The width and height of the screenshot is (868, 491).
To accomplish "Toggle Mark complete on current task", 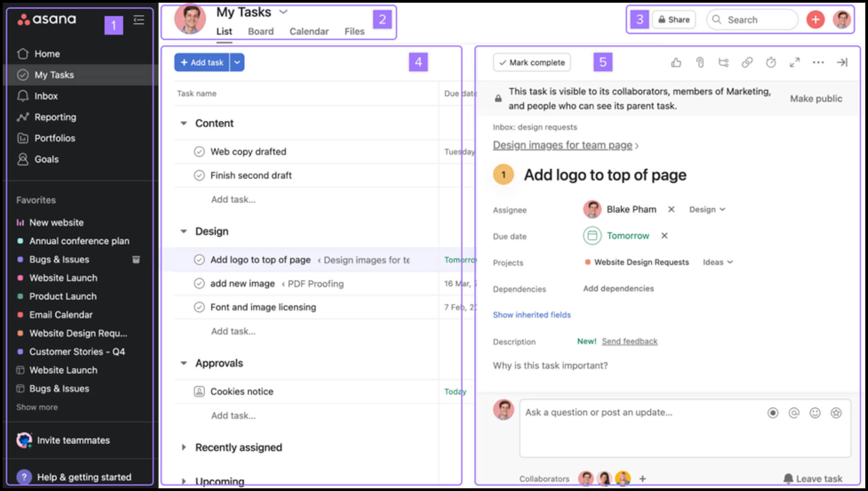I will [531, 62].
